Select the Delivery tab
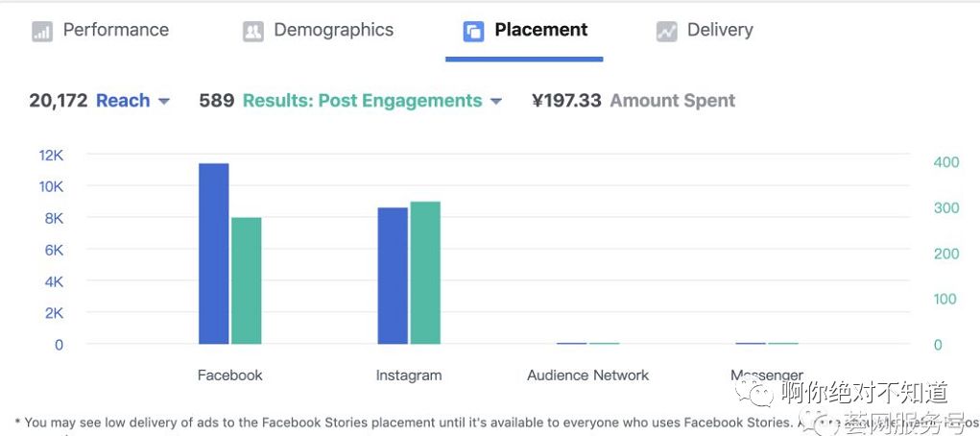 720,30
